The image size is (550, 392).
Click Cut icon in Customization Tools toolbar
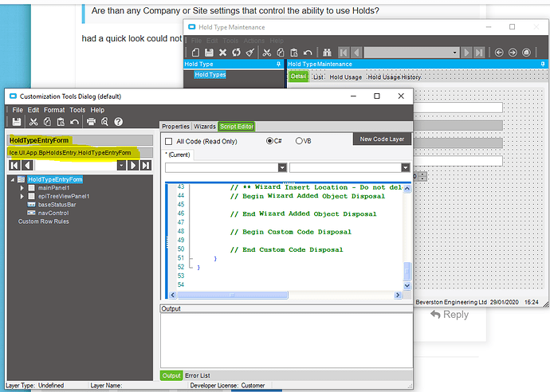[33, 122]
